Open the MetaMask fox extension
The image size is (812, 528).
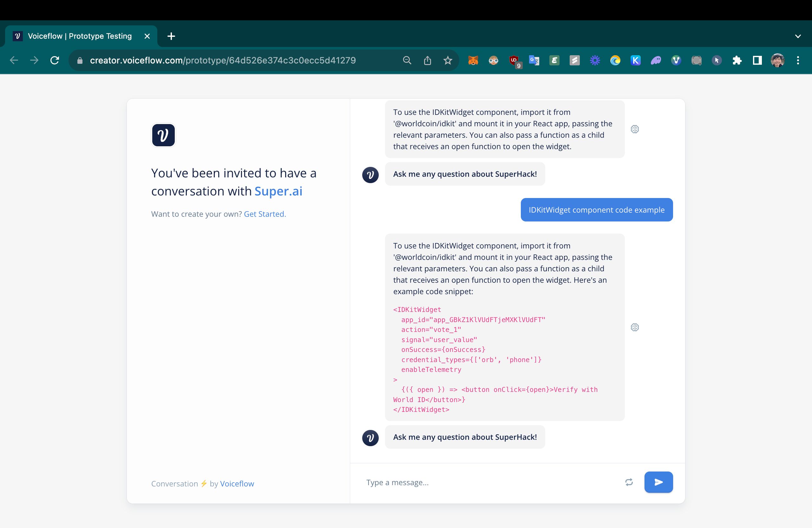coord(473,60)
